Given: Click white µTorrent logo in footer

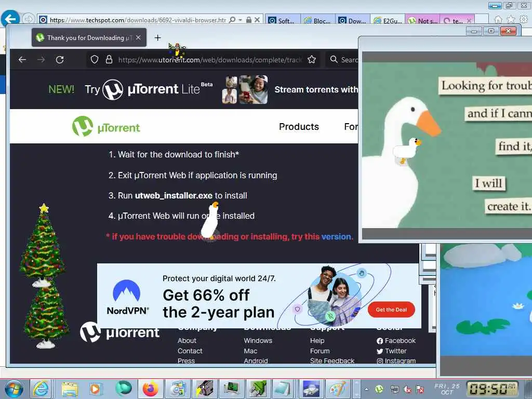Looking at the screenshot, I should pos(119,332).
